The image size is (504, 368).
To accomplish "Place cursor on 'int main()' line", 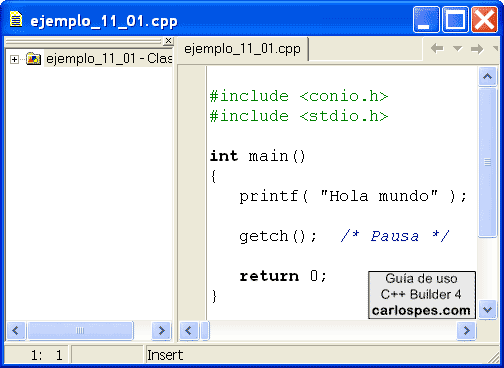I will click(257, 156).
